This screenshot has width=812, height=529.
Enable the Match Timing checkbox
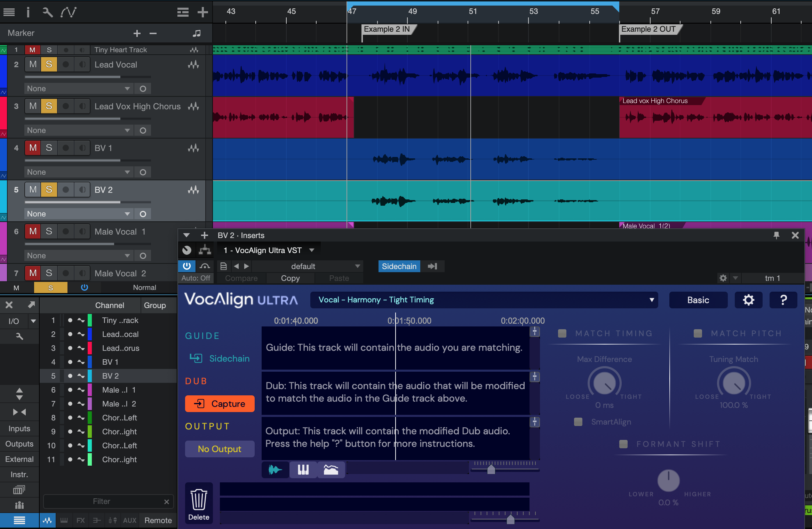(562, 333)
